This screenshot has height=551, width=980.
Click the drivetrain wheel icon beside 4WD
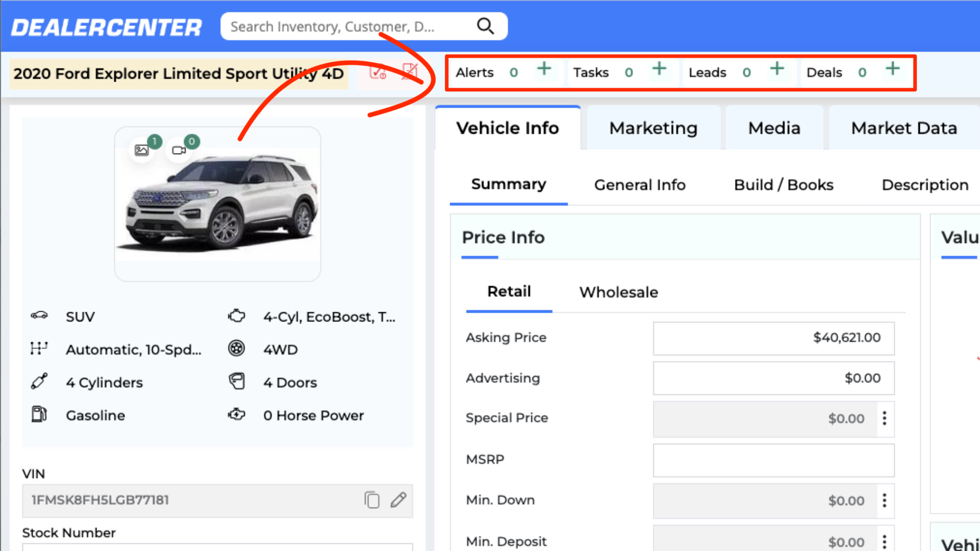[236, 348]
